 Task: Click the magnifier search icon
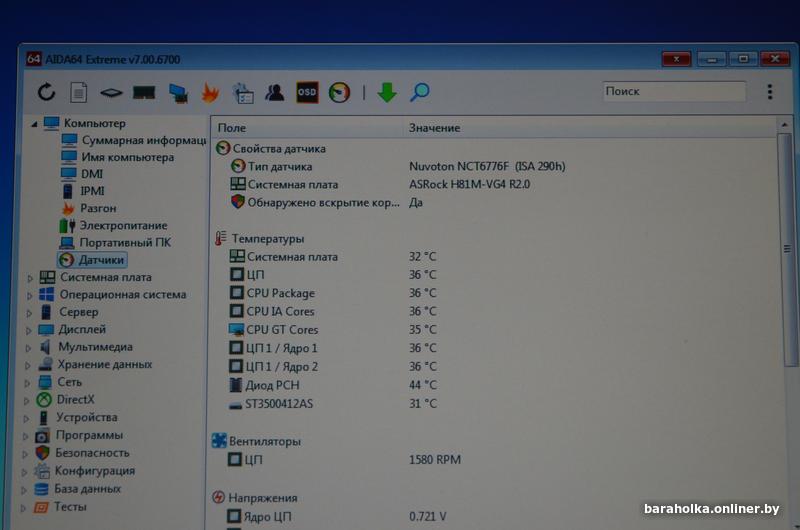(x=419, y=92)
